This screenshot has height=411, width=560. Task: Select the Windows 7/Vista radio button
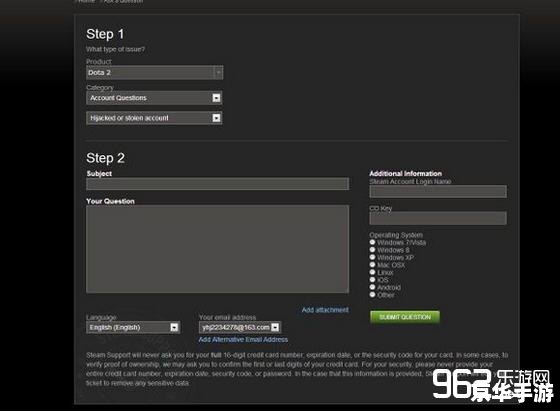click(x=372, y=242)
